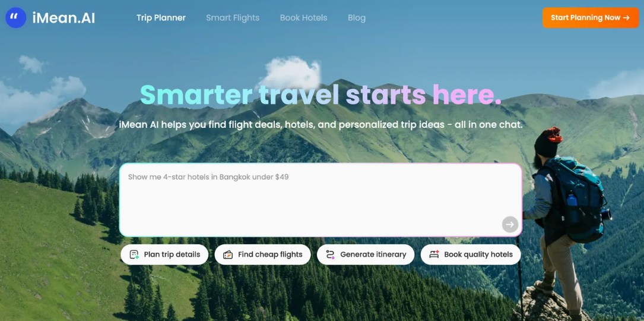Open the Trip Planner nav item
Viewport: 644px width, 321px height.
click(x=161, y=18)
